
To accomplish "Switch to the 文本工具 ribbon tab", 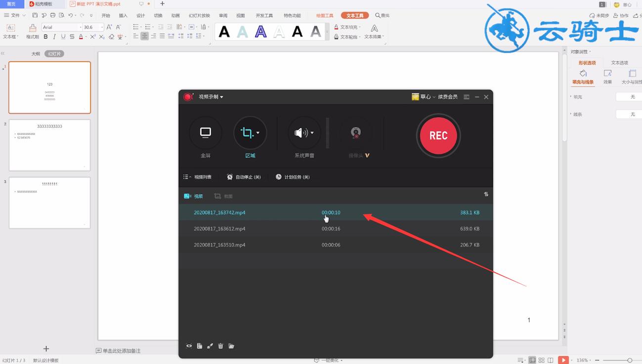I will coord(355,15).
